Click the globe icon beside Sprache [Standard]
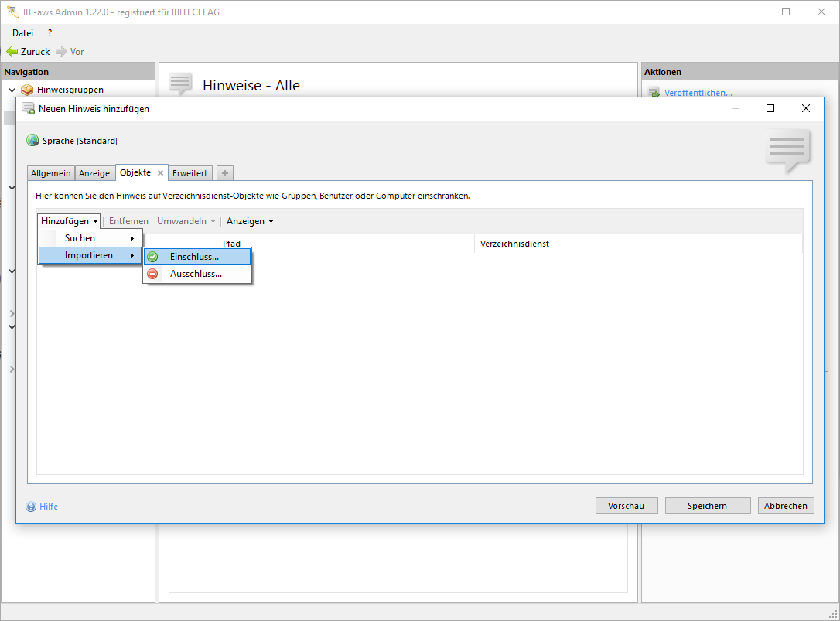The image size is (840, 621). (32, 141)
